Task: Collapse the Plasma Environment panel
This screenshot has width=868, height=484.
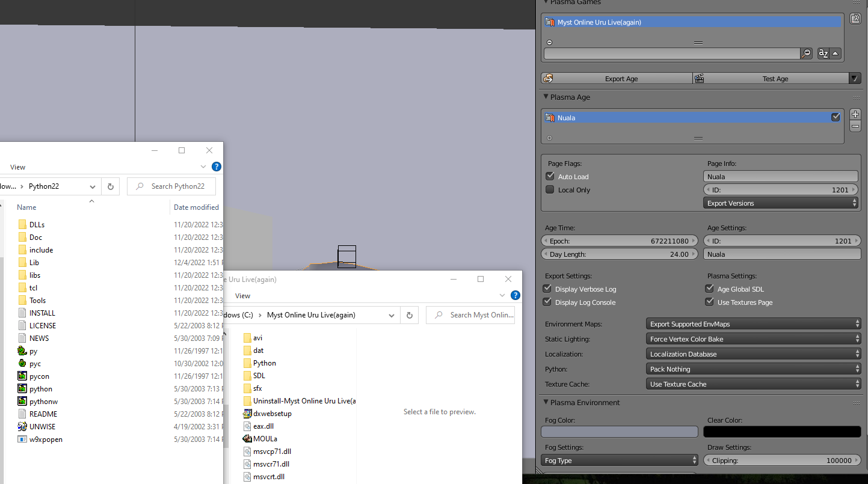Action: tap(546, 402)
